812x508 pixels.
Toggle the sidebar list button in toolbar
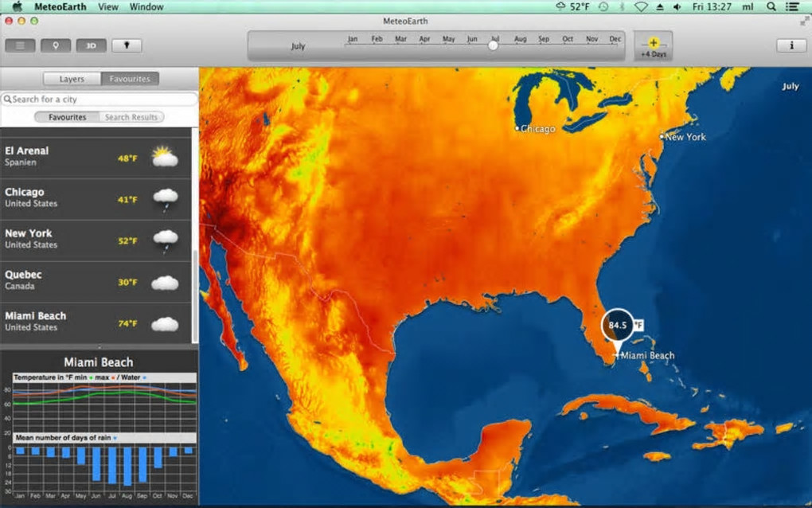point(20,45)
